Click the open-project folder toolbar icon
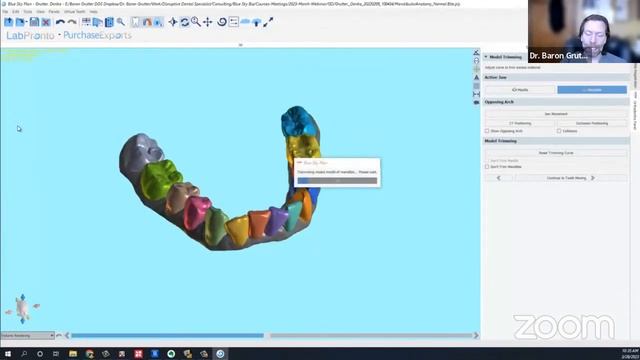 (x=20, y=22)
